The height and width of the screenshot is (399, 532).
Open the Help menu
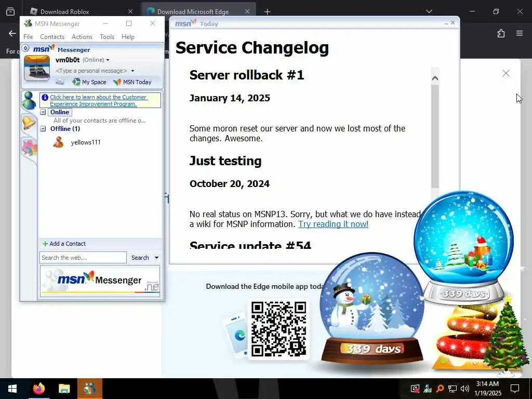(128, 37)
